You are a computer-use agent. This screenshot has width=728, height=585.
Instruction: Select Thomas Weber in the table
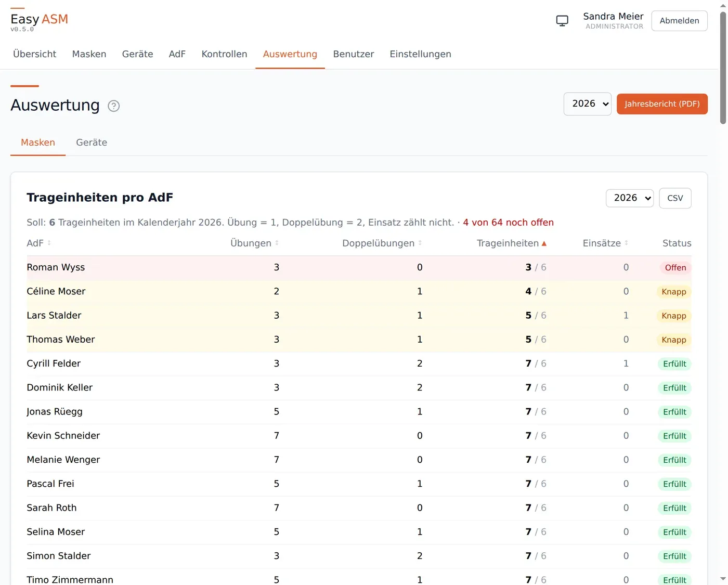click(x=61, y=340)
